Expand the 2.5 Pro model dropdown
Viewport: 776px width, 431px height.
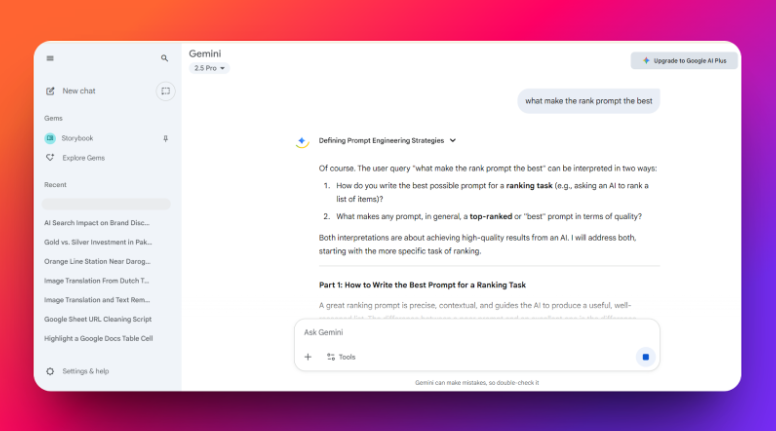pyautogui.click(x=209, y=68)
